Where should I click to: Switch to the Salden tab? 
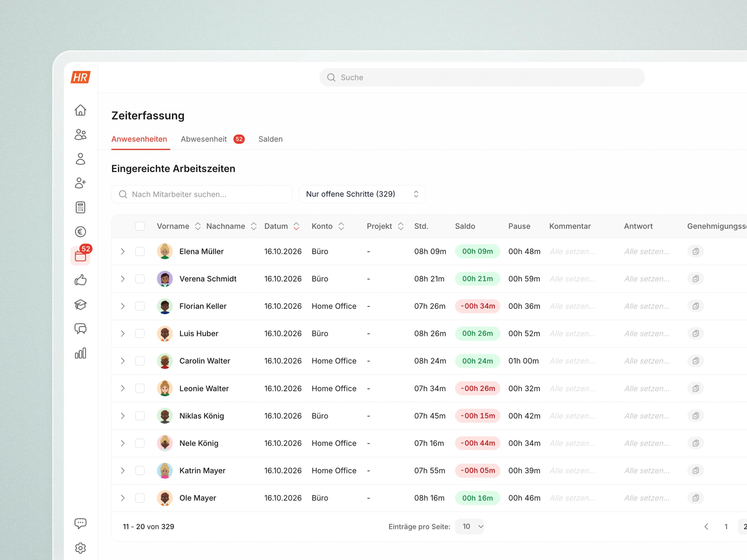[x=271, y=139]
